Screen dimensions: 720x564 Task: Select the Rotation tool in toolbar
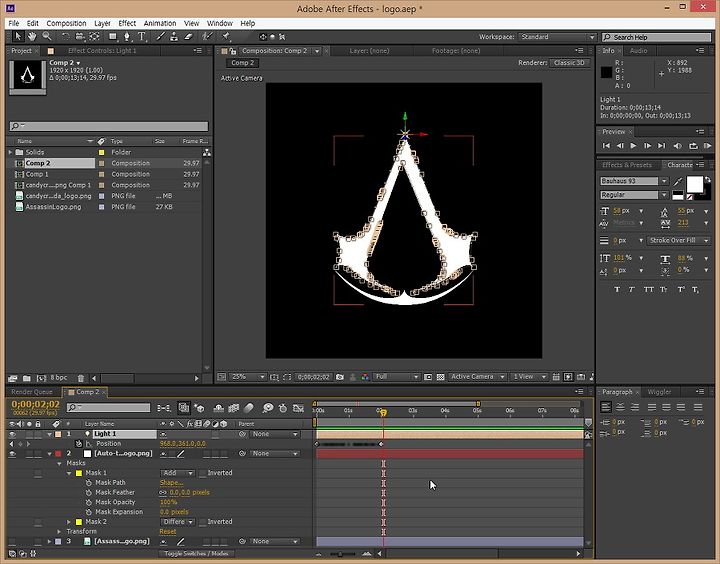(x=65, y=37)
